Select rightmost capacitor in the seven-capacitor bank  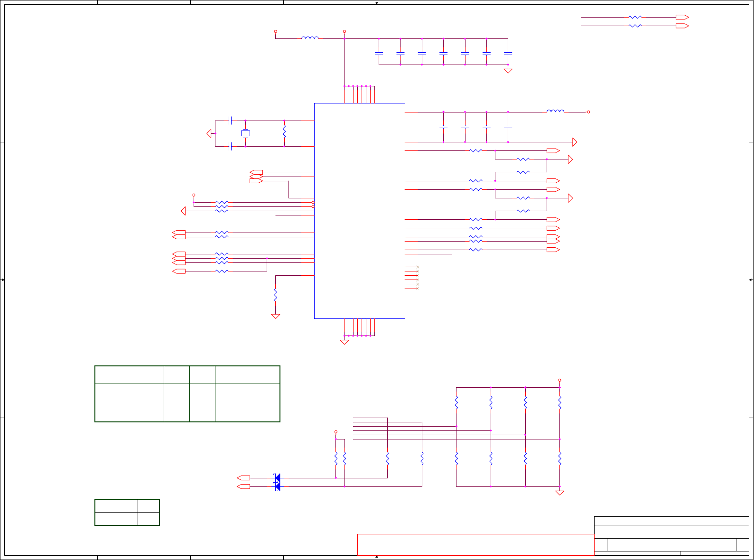(508, 54)
